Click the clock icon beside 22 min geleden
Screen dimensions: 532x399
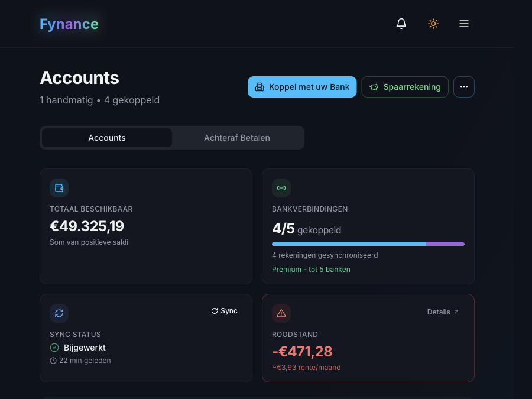(x=53, y=361)
